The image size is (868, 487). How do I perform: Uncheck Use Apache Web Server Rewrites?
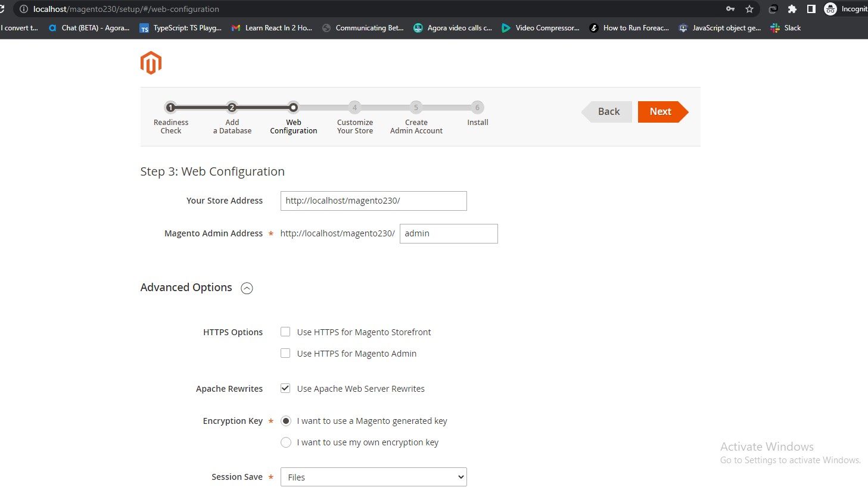(x=285, y=388)
